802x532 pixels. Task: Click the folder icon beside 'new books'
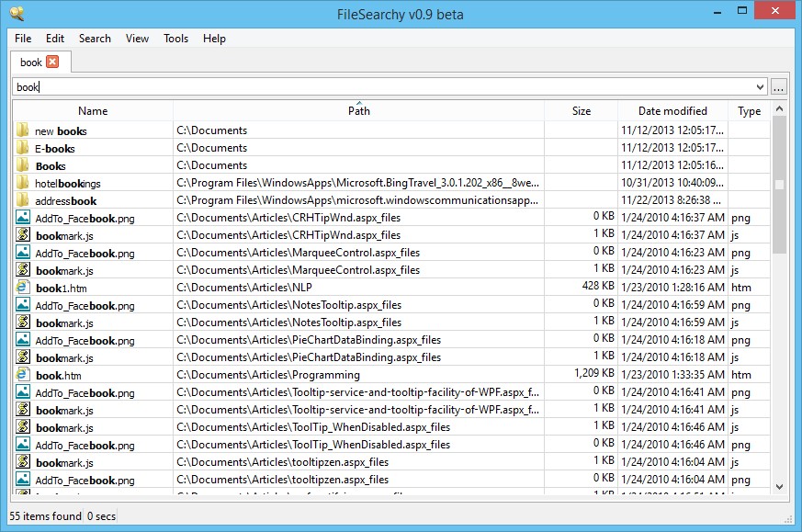[x=22, y=130]
